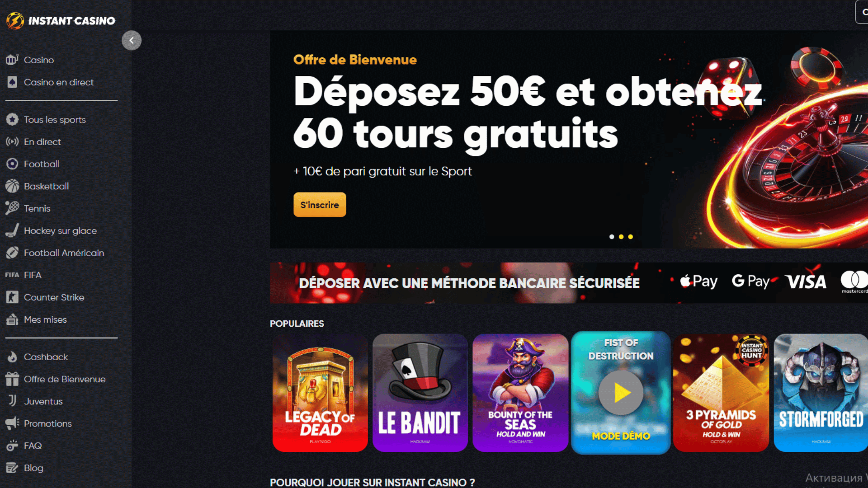868x488 pixels.
Task: Jump to the third banner carousel dot
Action: point(631,237)
